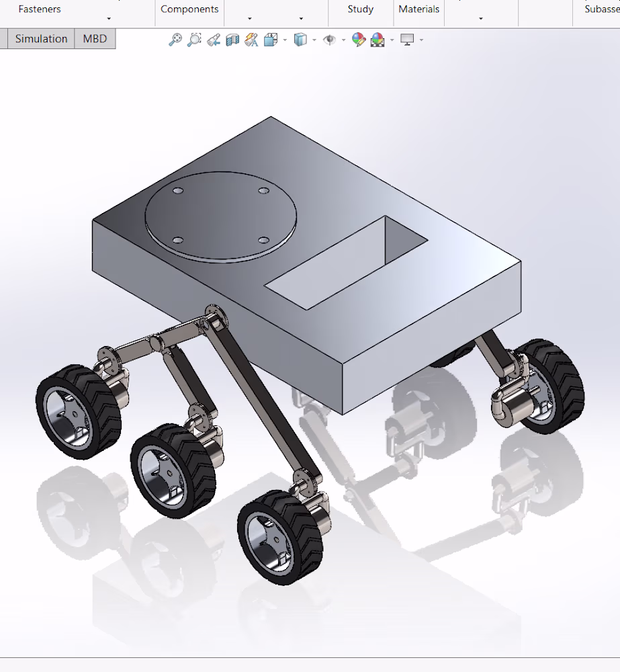
Task: Toggle the Section View tool
Action: coord(232,40)
